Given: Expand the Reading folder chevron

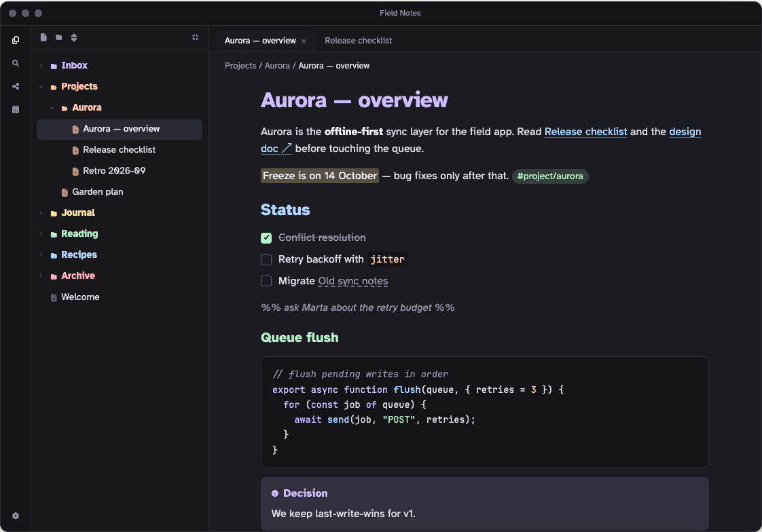Looking at the screenshot, I should coord(41,234).
